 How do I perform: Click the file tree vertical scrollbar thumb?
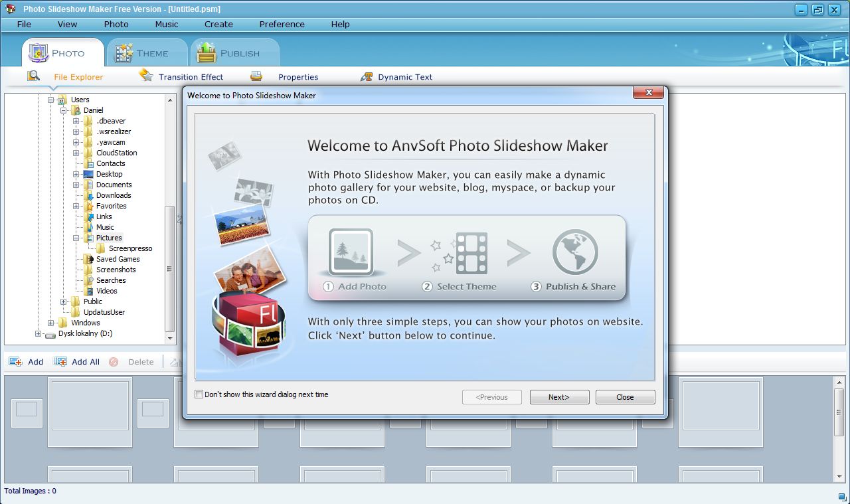[170, 269]
